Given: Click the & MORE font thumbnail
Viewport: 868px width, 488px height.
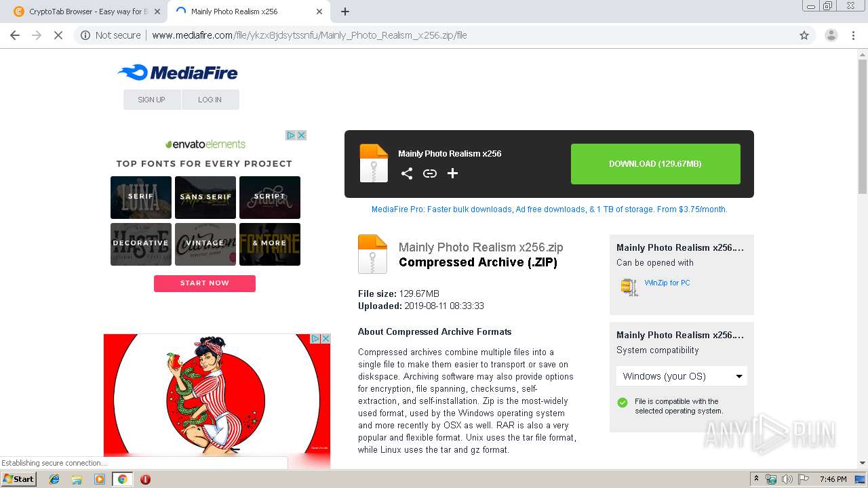Looking at the screenshot, I should pyautogui.click(x=270, y=244).
